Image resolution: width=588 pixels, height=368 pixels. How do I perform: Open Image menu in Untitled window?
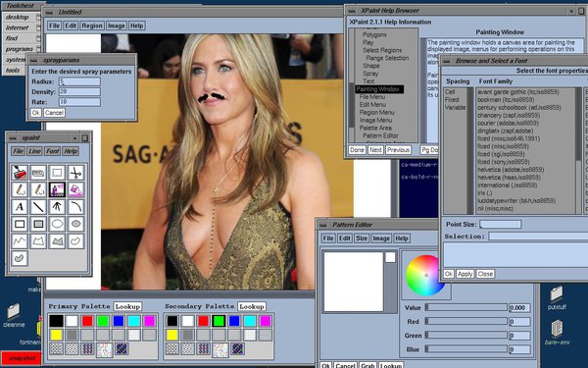[117, 26]
